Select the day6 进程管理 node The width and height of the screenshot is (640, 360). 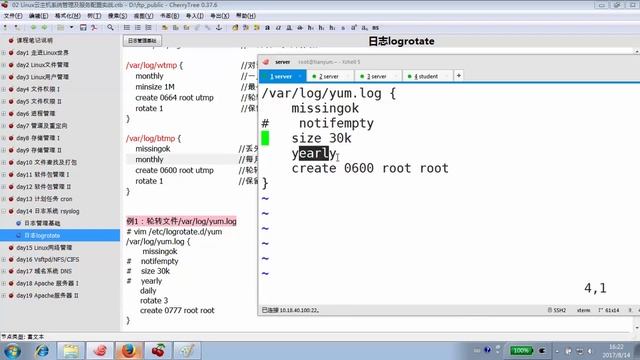(36, 113)
